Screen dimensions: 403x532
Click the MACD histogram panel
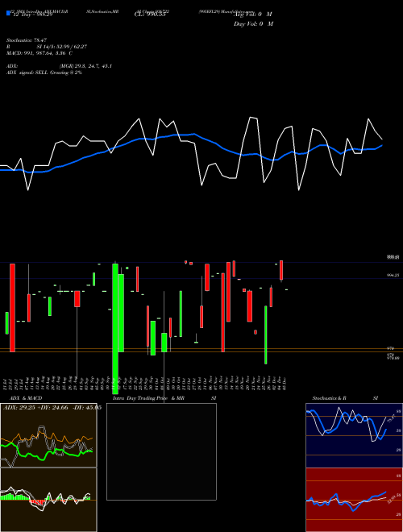[48, 500]
